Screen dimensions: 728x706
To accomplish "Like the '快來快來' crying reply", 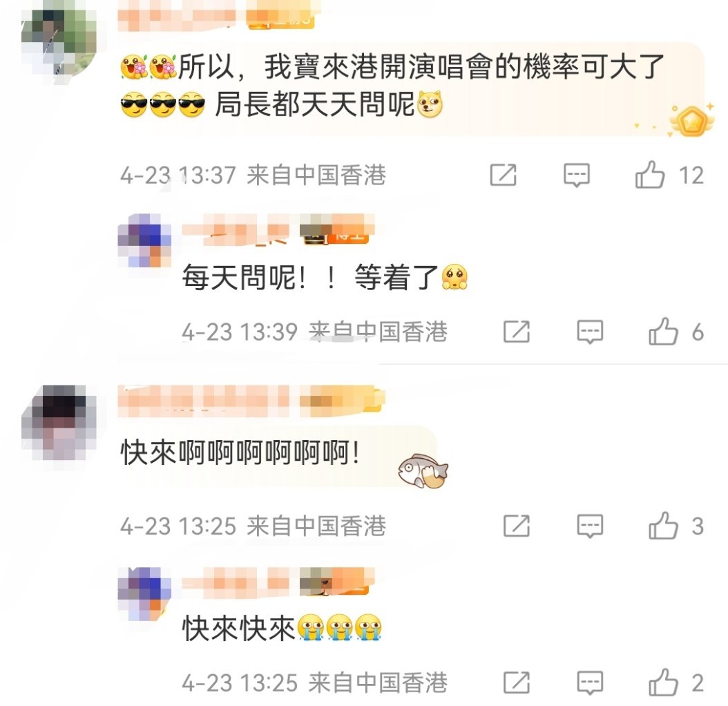I will coord(664,683).
